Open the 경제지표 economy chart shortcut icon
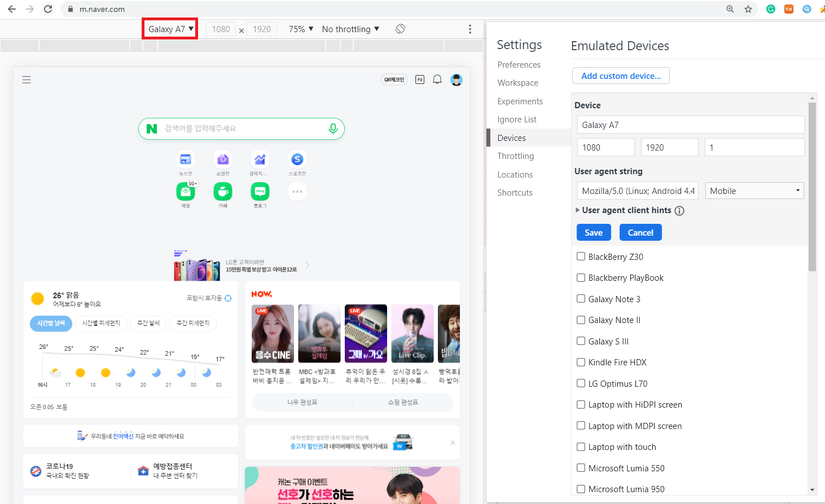This screenshot has height=504, width=825. click(260, 160)
